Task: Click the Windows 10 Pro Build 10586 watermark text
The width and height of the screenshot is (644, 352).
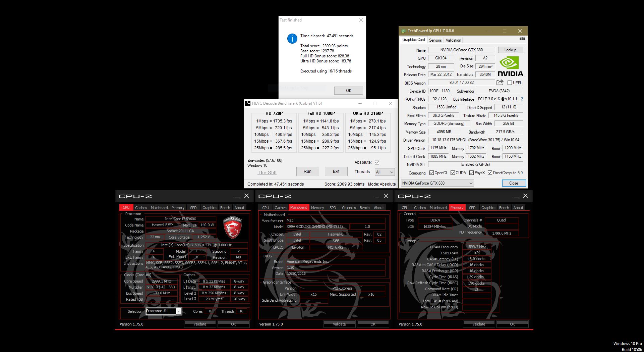Action: tap(628, 346)
